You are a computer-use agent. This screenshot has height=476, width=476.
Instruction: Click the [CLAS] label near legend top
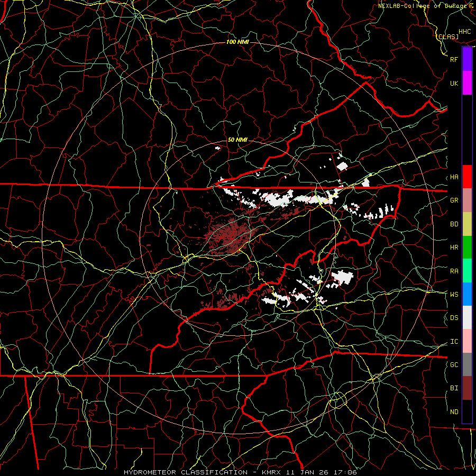point(447,36)
